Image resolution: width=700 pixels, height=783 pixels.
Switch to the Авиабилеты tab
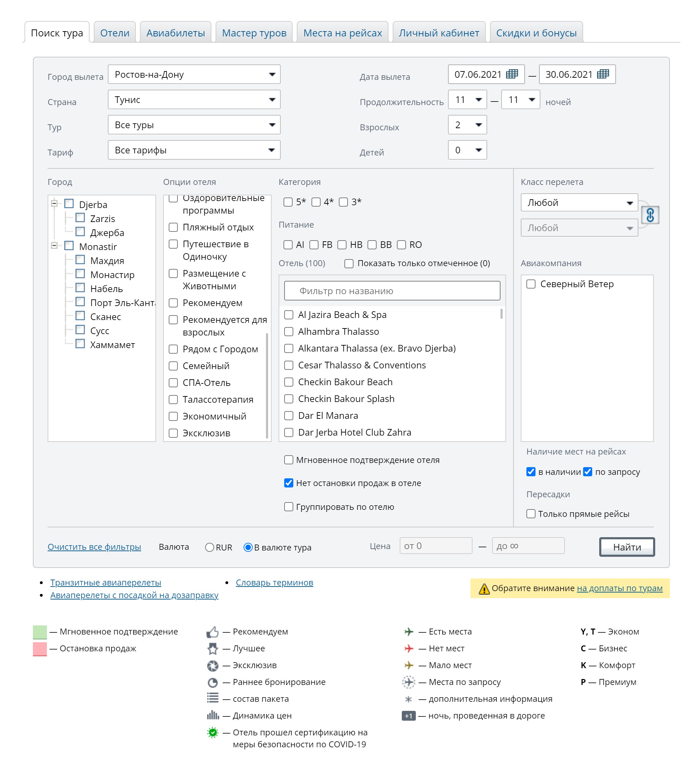[175, 33]
